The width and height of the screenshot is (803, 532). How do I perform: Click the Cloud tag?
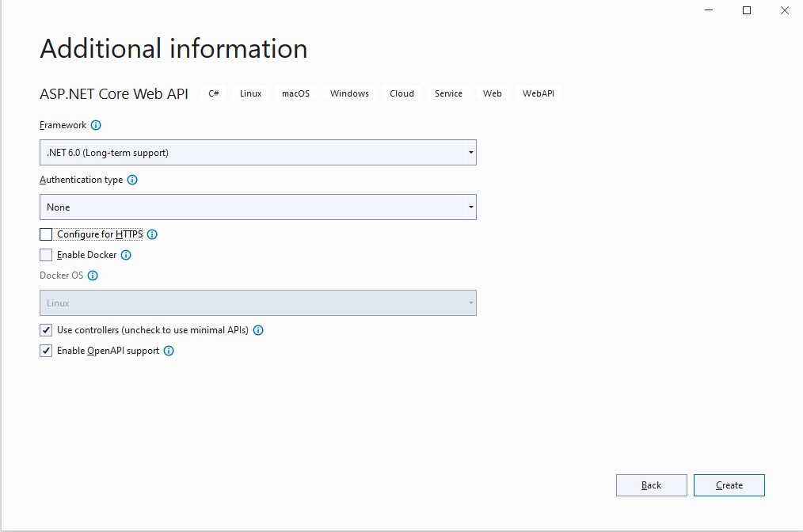click(401, 93)
